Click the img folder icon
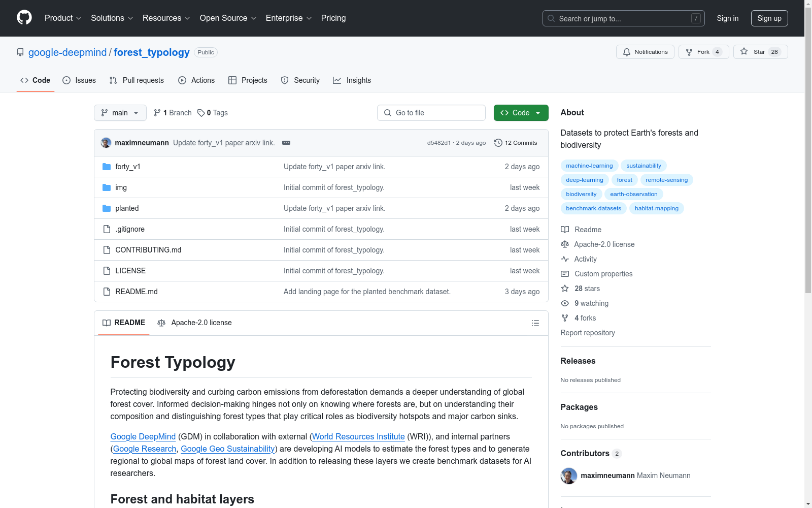812x508 pixels. 107,187
